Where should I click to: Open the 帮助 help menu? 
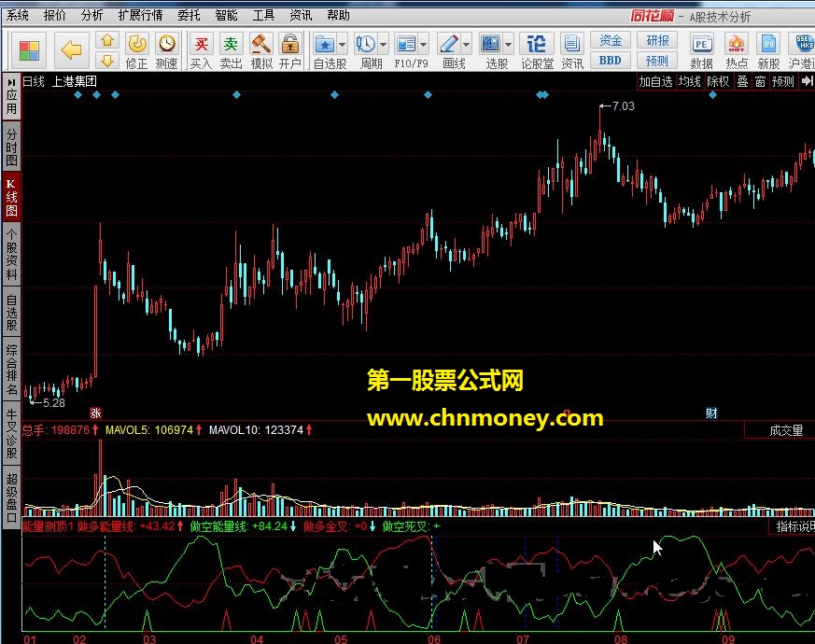(x=338, y=16)
